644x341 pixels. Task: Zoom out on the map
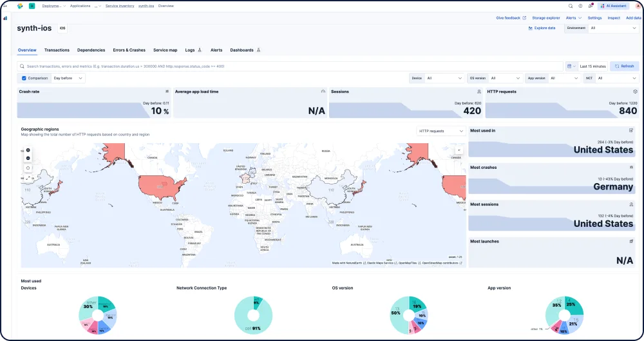tap(28, 159)
